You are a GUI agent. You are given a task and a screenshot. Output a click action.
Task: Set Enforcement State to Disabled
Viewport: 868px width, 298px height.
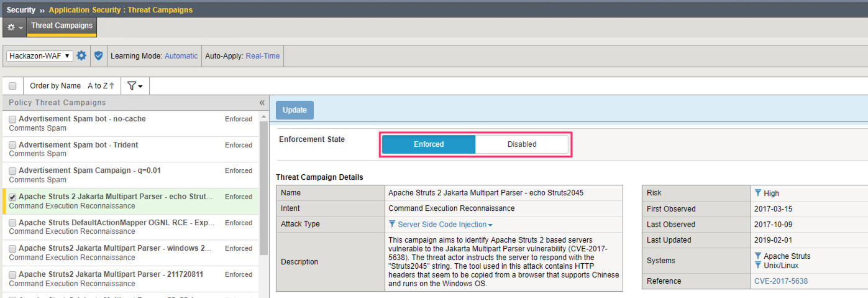(x=522, y=144)
